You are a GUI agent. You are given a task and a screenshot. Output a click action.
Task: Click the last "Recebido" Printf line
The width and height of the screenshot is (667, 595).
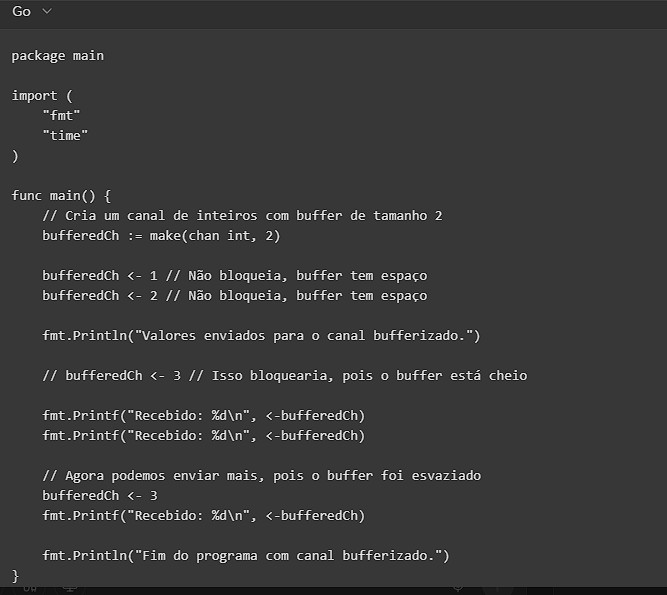tap(203, 515)
